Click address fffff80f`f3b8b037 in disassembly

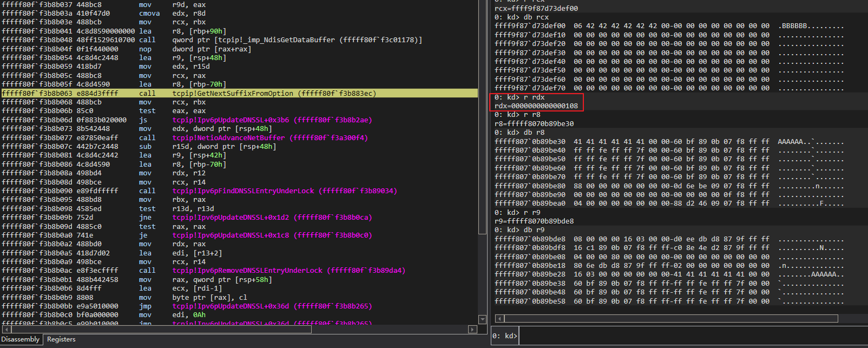36,4
